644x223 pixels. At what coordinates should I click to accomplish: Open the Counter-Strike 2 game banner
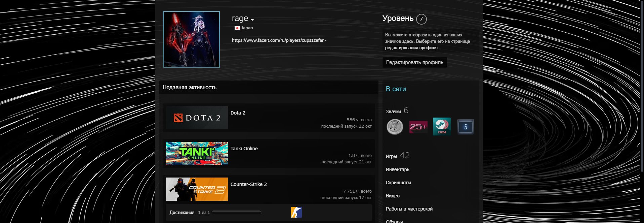pos(197,189)
